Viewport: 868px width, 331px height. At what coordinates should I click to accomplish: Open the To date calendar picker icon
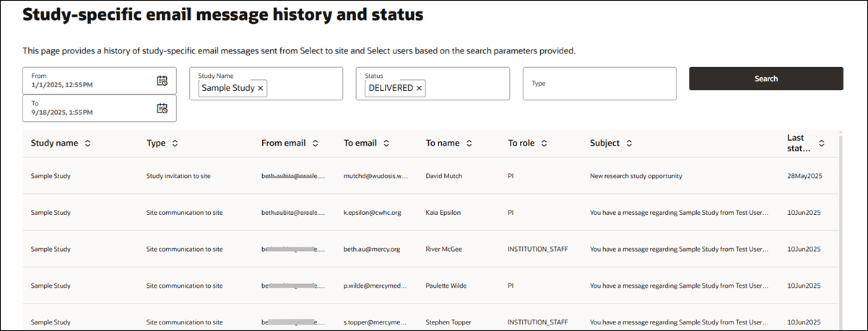tap(162, 108)
